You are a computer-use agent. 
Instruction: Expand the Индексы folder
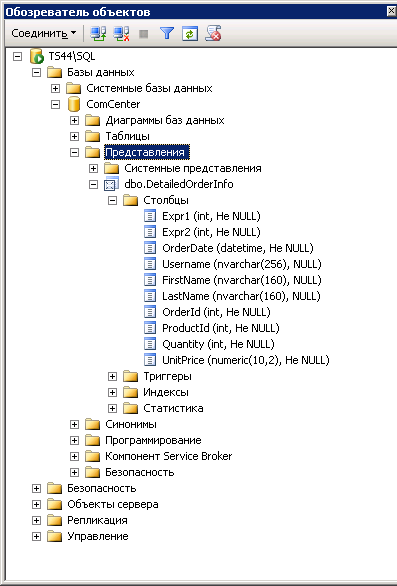click(112, 393)
